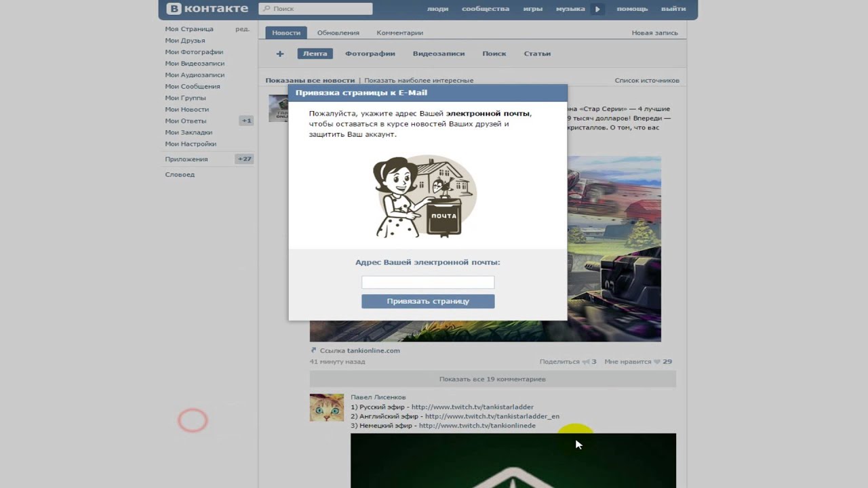Click Показать наиболее интересные
Screen dimensions: 868x488
(x=418, y=81)
